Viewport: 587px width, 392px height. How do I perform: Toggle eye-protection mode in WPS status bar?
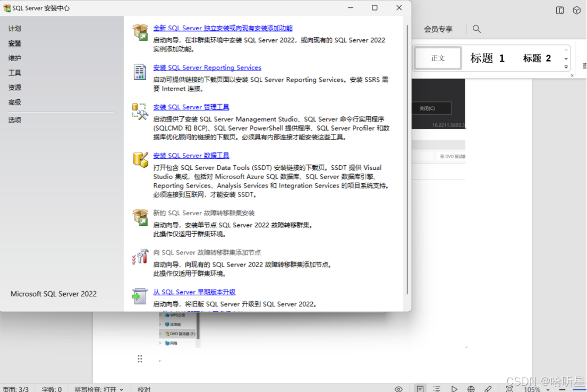[398, 389]
